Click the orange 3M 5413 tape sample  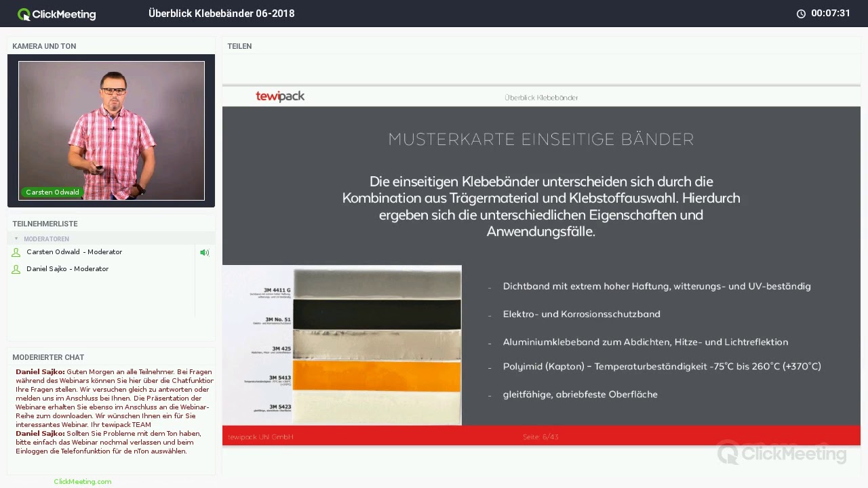[x=377, y=375]
